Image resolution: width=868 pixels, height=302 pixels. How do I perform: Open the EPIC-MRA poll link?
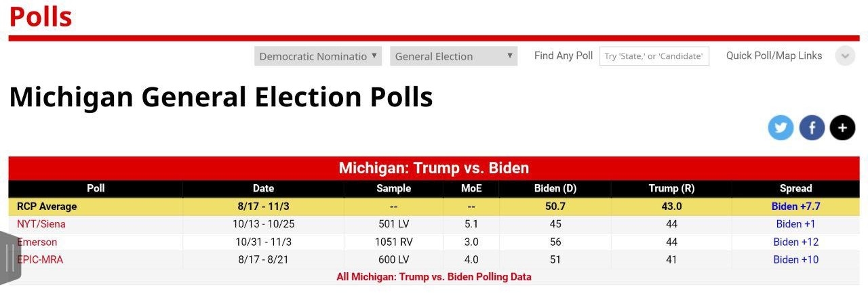click(x=40, y=259)
